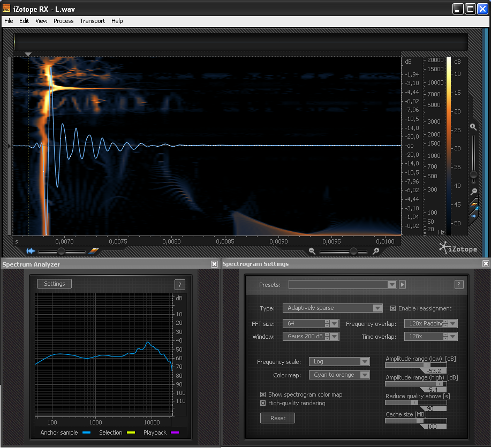Click the Amplitude range (low) slider
Viewport: 491px width, 448px height.
coord(416,365)
